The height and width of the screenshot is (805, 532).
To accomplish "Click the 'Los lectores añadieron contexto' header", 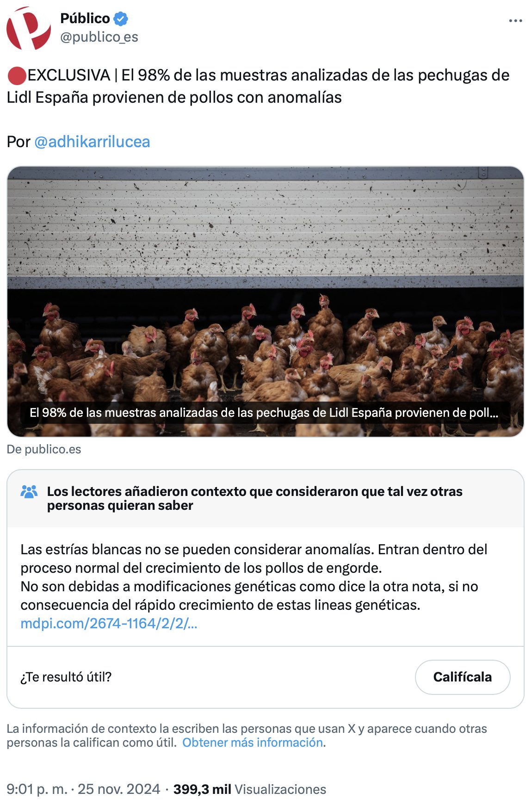I will (x=254, y=498).
